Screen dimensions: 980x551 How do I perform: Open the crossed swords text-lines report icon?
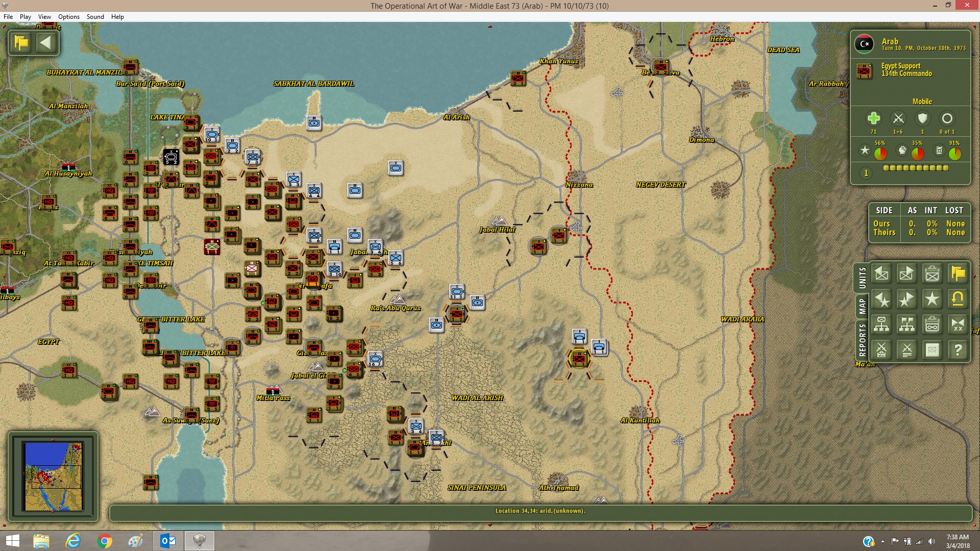[x=907, y=350]
